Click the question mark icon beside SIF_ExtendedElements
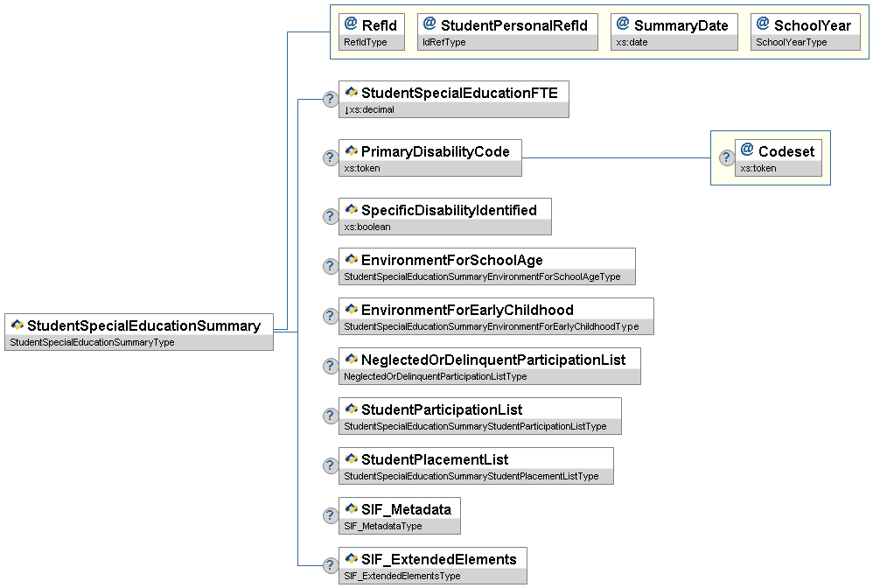This screenshot has height=588, width=873. (x=330, y=566)
